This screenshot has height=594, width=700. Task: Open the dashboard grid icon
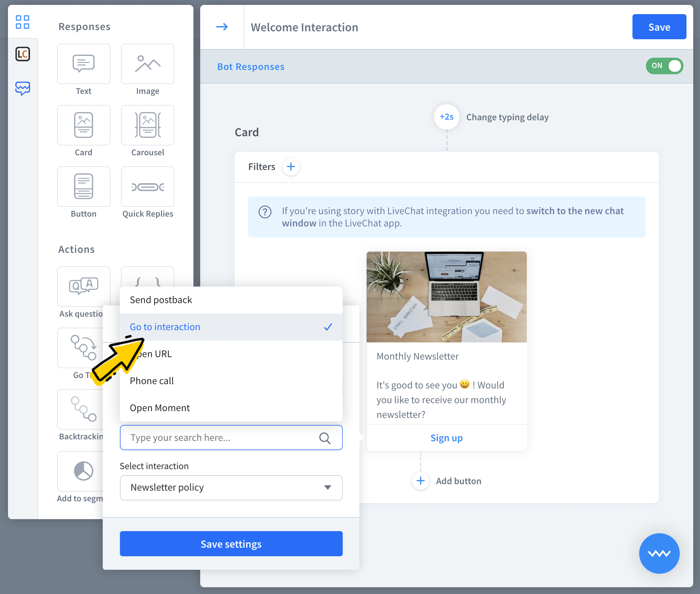coord(23,22)
